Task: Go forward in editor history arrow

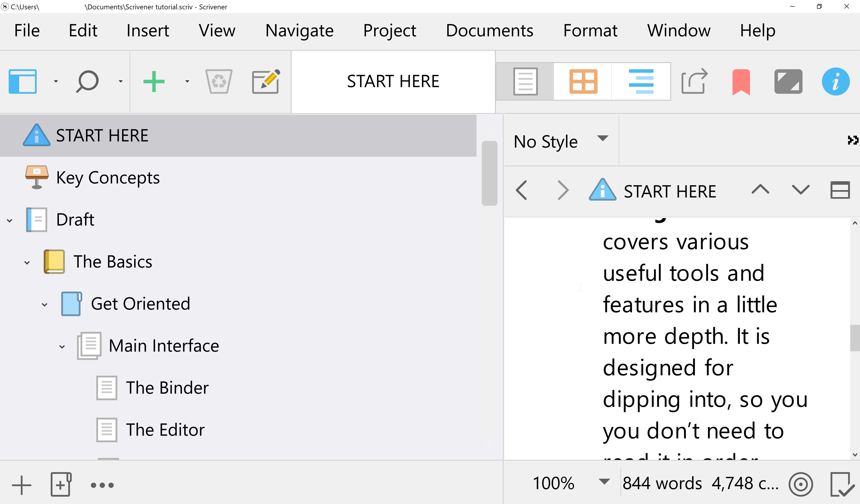Action: 563,190
